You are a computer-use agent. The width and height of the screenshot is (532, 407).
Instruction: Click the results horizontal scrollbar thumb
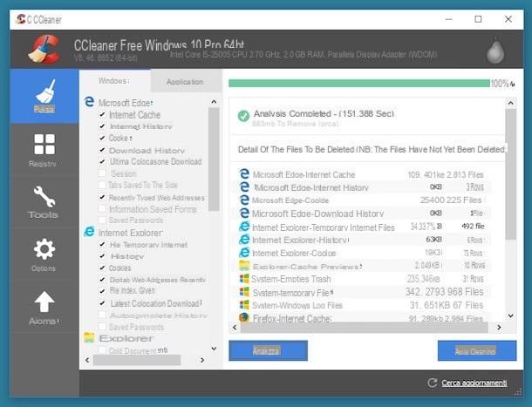pos(365,328)
